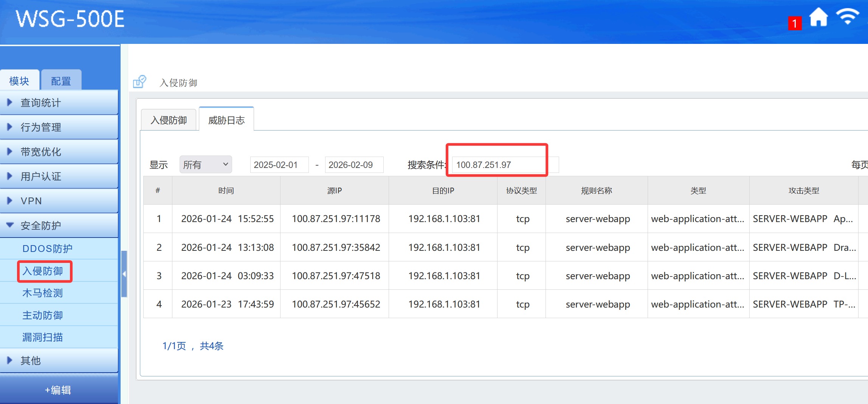Screen dimensions: 868x404
Task: Click the +编辑 button
Action: click(58, 390)
